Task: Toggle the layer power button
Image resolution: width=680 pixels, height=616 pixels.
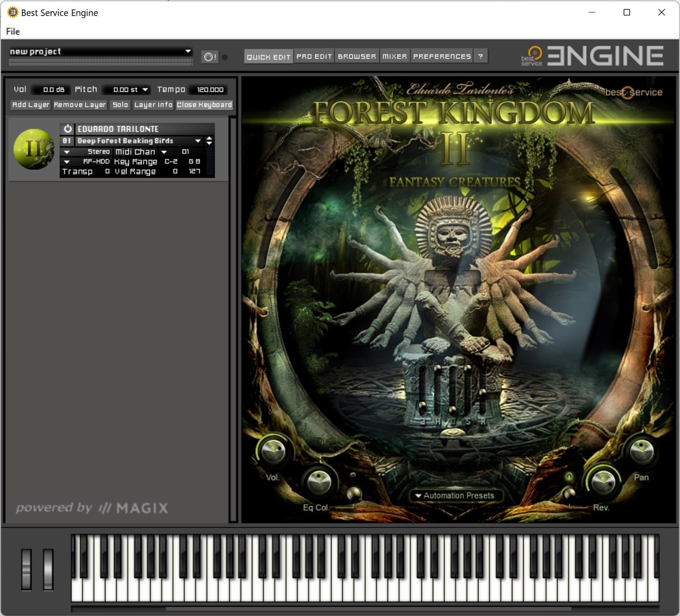Action: tap(68, 129)
